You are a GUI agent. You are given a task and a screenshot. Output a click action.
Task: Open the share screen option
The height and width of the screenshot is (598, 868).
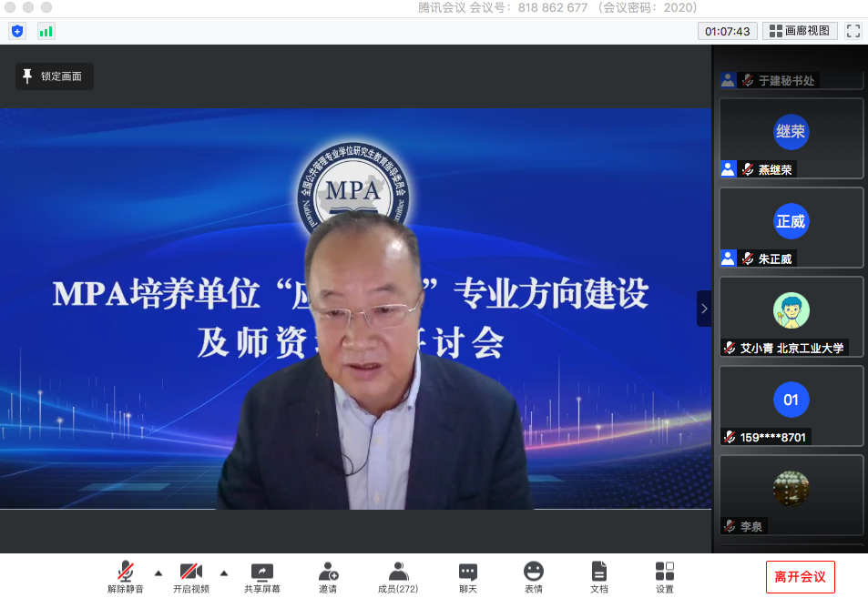click(262, 577)
